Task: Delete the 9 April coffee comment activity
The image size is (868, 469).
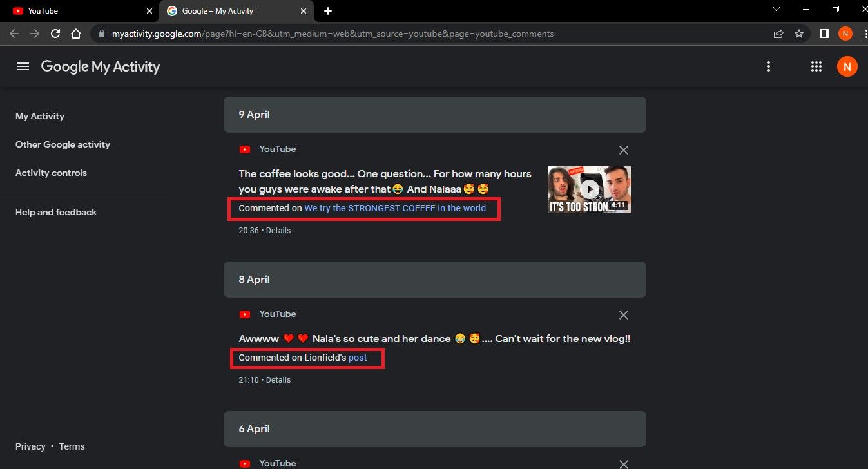Action: tap(623, 150)
